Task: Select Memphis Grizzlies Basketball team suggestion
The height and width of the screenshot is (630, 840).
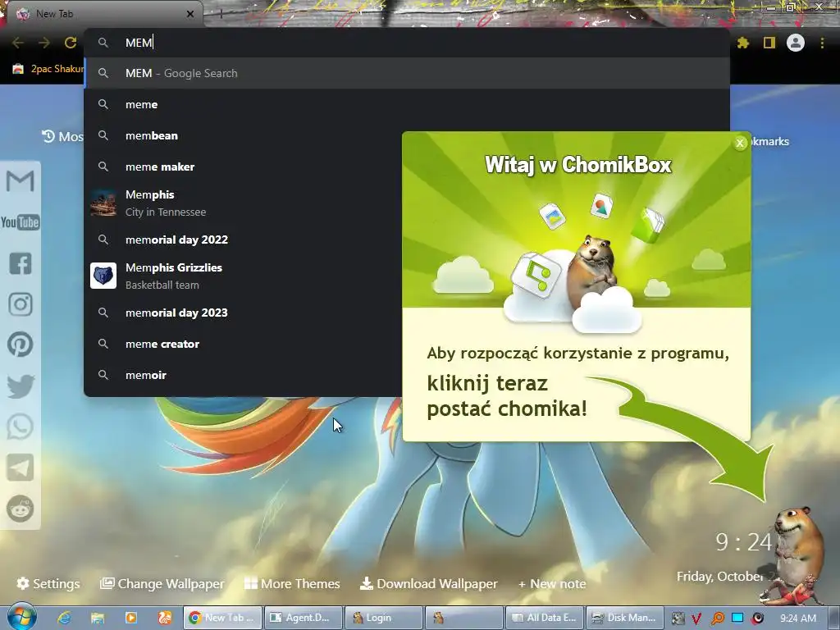Action: pyautogui.click(x=244, y=276)
